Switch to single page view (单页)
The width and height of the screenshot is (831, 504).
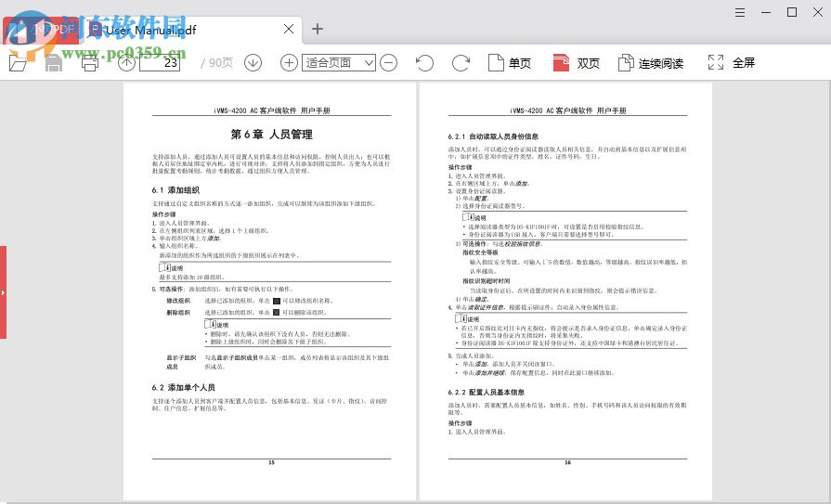(x=510, y=63)
